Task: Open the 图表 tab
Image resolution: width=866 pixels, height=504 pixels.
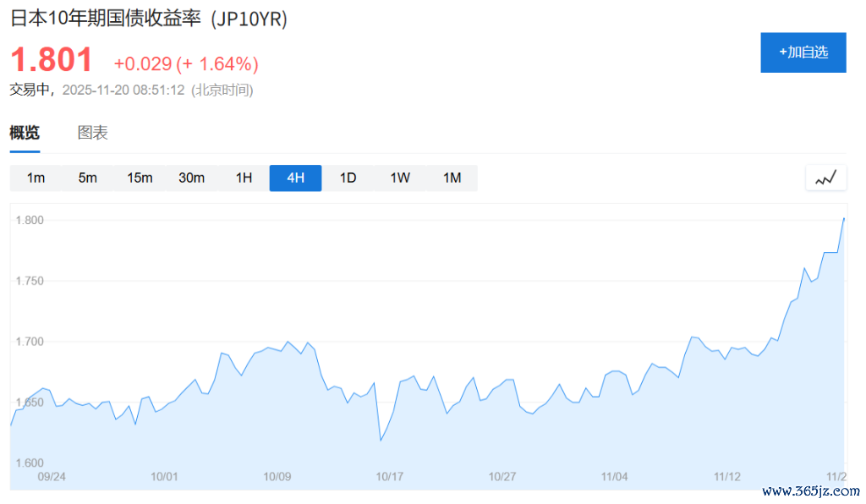Action: tap(93, 133)
